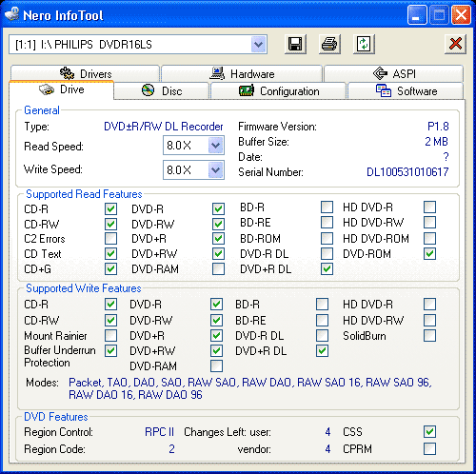This screenshot has height=474, width=476.
Task: Click the red X exit icon
Action: 455,44
